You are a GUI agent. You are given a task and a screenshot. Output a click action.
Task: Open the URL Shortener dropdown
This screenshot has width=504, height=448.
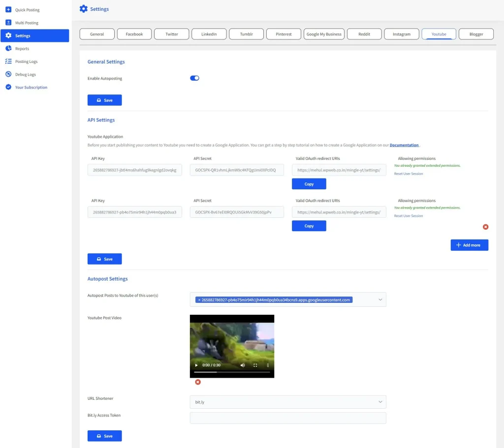(x=380, y=402)
